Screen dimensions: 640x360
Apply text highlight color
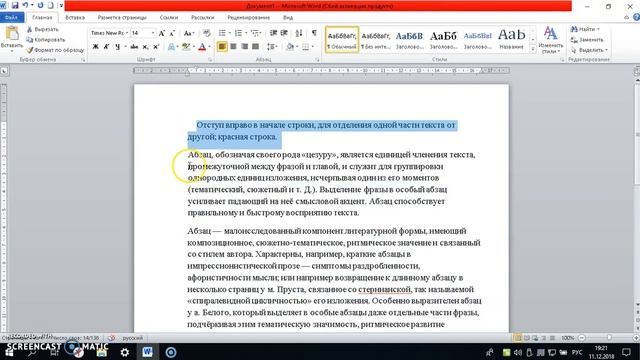coord(186,47)
